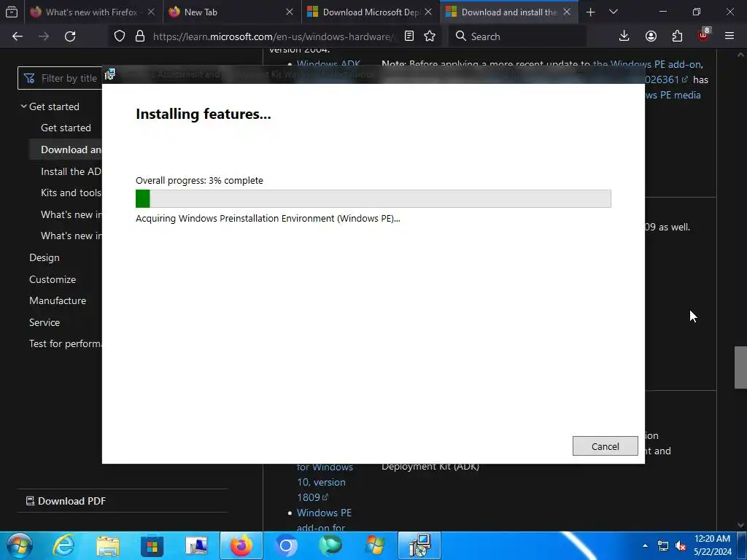Cancel the ADK feature installation
This screenshot has height=560, width=747.
click(605, 446)
